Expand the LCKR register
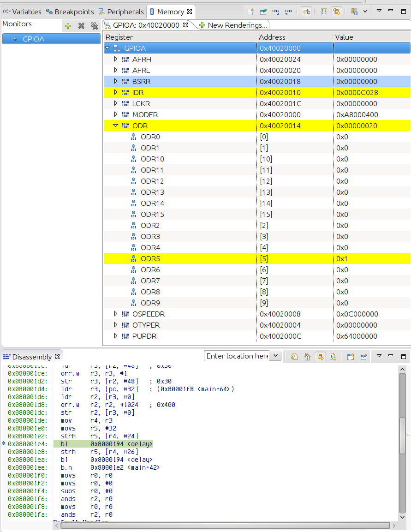411x532 pixels. click(116, 103)
